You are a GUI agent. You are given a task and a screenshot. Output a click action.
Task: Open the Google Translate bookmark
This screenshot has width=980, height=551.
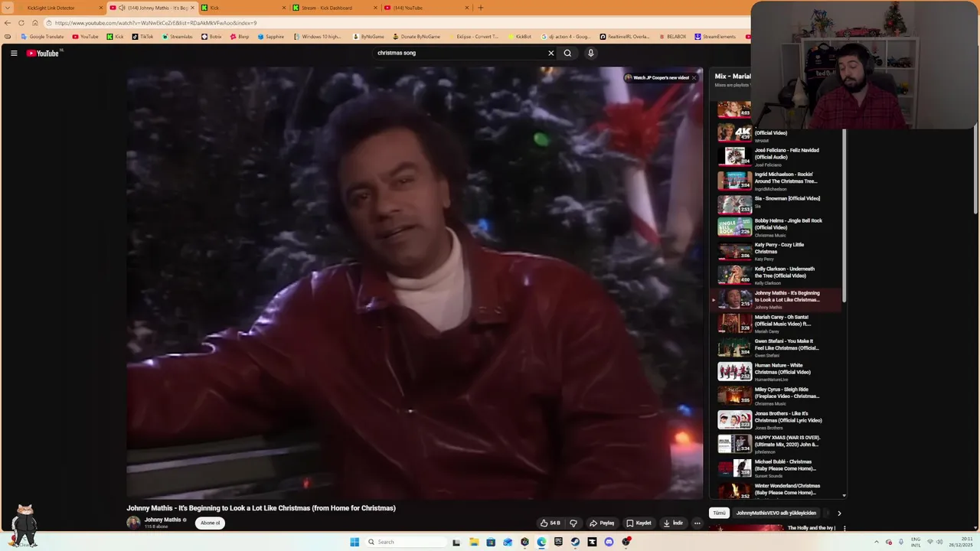tap(43, 37)
